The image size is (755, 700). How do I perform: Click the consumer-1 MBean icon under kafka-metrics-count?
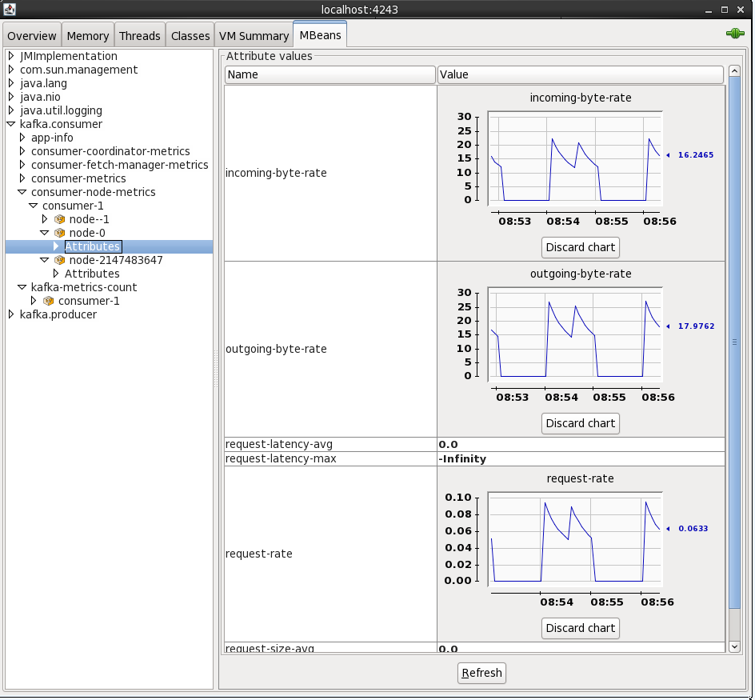point(48,301)
